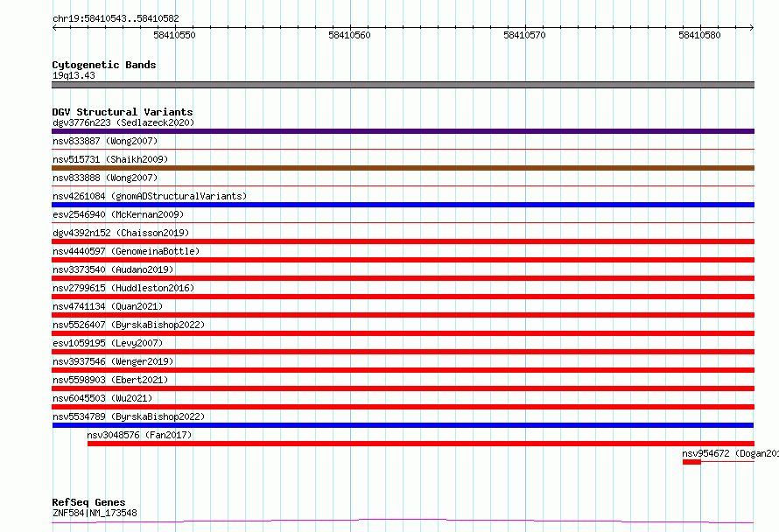Open the nsv833887 (Wong2007) variant label
Screen dimensions: 779x532
click(x=105, y=141)
